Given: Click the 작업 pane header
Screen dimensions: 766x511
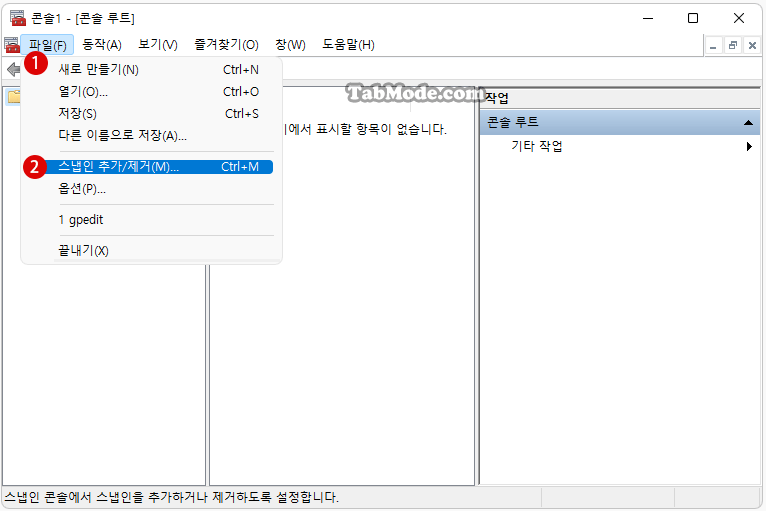Looking at the screenshot, I should click(620, 98).
